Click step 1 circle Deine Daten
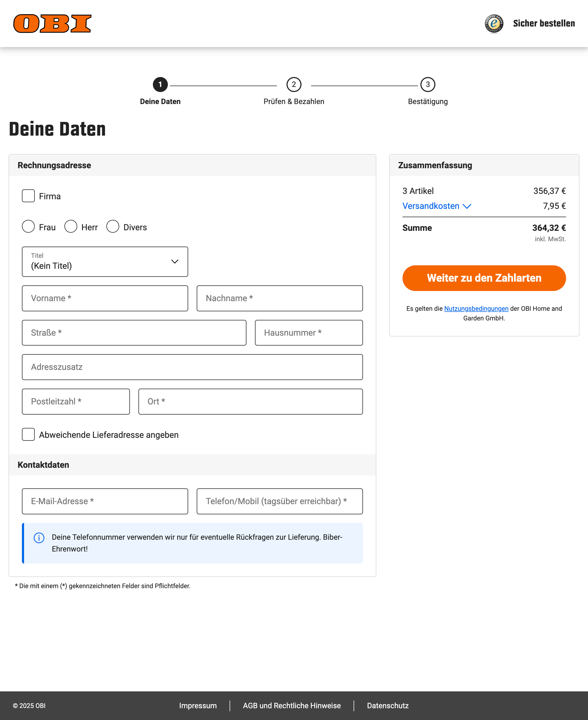 160,85
